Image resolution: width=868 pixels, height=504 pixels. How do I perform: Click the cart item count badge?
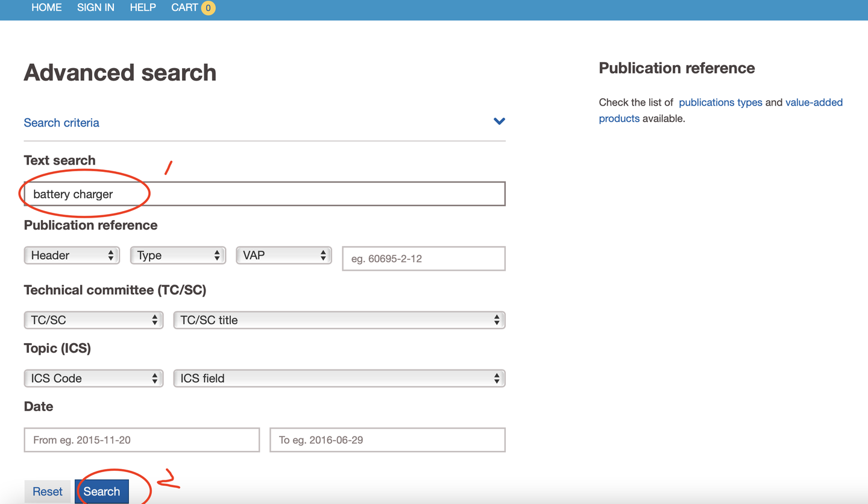pyautogui.click(x=208, y=8)
